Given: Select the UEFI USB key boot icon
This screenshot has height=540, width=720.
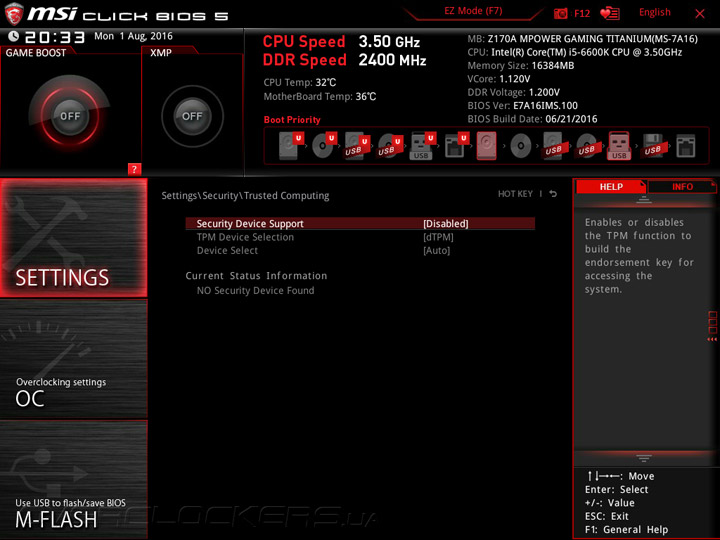Looking at the screenshot, I should pyautogui.click(x=422, y=146).
